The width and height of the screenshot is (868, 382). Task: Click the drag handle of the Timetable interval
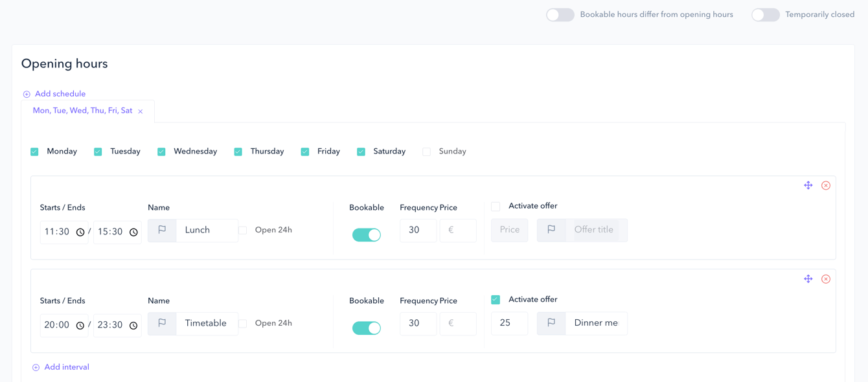coord(808,278)
